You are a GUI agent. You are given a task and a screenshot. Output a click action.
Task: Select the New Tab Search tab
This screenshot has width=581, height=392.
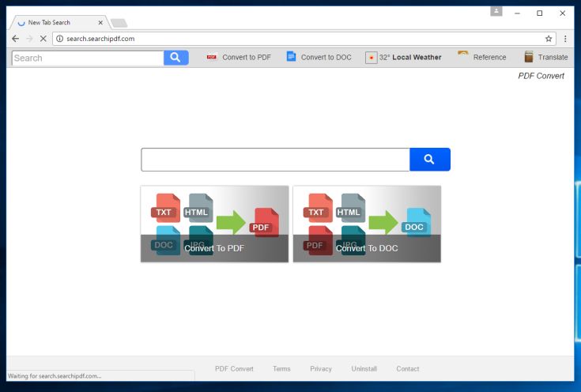58,23
